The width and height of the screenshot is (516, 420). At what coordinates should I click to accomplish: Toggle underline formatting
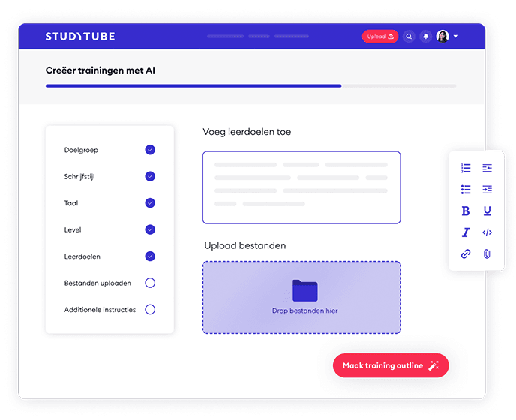(x=487, y=211)
